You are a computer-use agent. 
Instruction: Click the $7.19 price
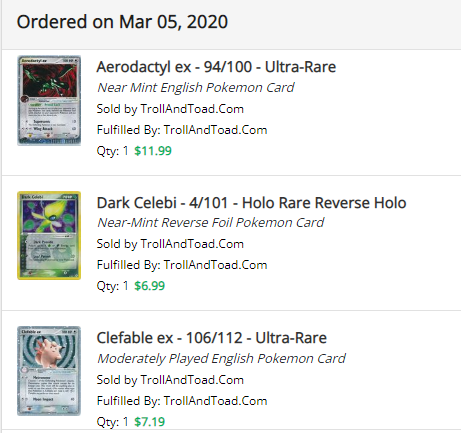click(x=150, y=422)
